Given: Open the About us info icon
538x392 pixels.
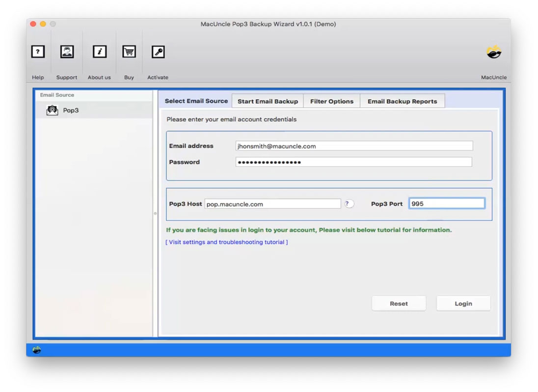Looking at the screenshot, I should [x=99, y=52].
